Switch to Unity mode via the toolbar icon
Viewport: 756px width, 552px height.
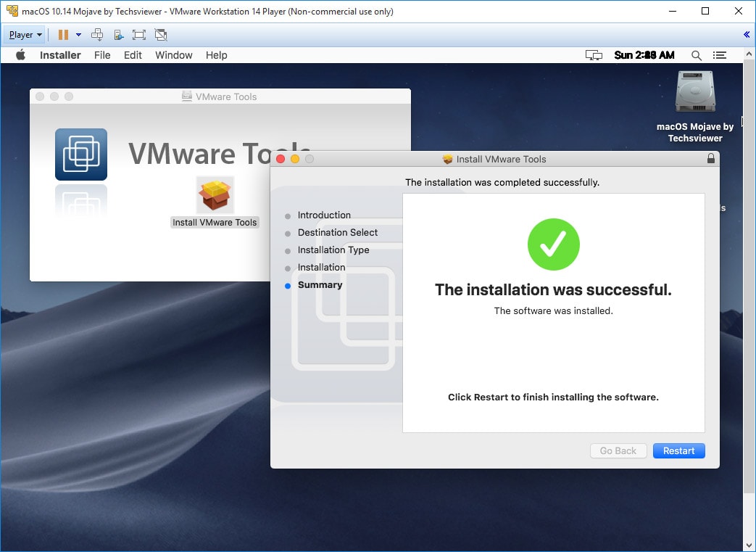161,35
